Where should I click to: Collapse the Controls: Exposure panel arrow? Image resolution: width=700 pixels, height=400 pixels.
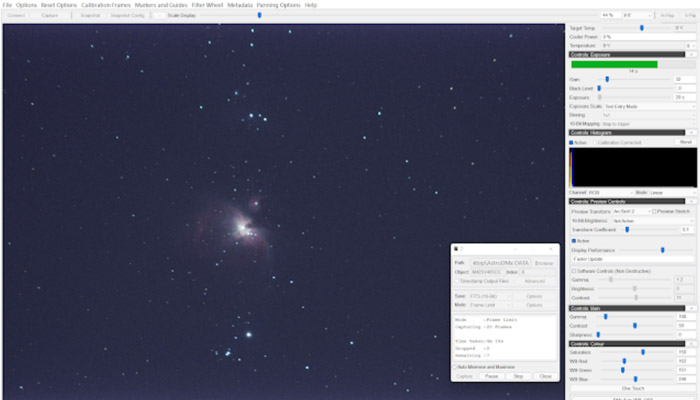(691, 54)
